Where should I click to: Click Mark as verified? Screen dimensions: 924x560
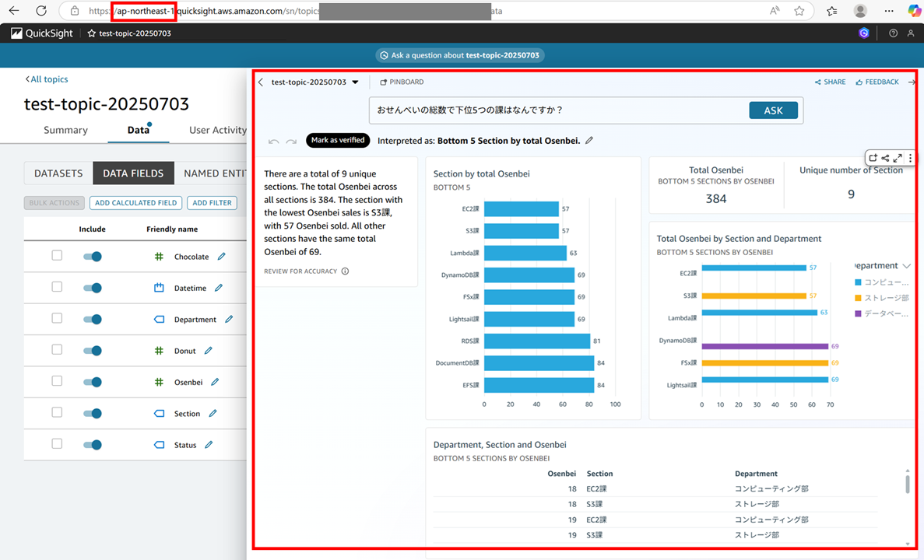[338, 140]
